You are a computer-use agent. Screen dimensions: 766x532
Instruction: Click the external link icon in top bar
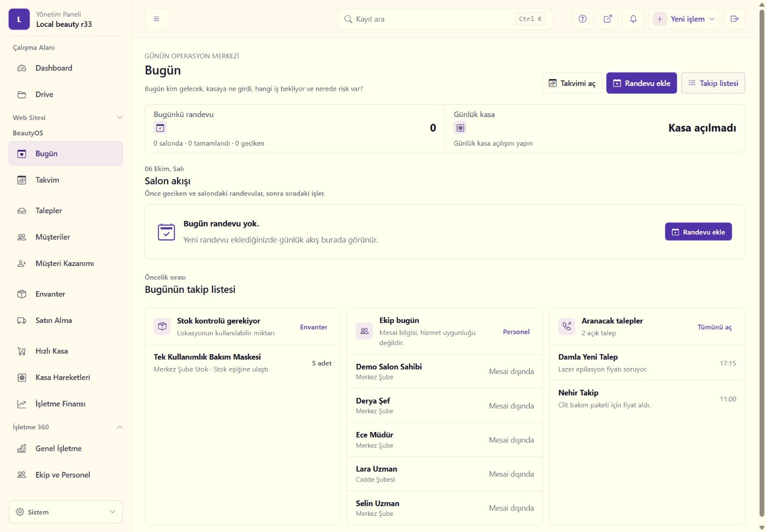click(607, 19)
